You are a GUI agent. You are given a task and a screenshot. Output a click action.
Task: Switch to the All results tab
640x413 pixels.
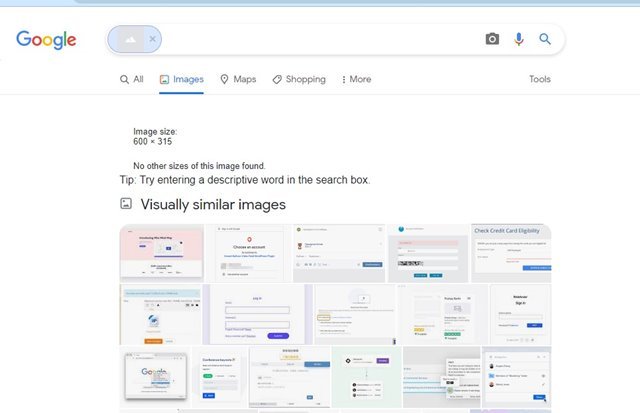(x=131, y=79)
